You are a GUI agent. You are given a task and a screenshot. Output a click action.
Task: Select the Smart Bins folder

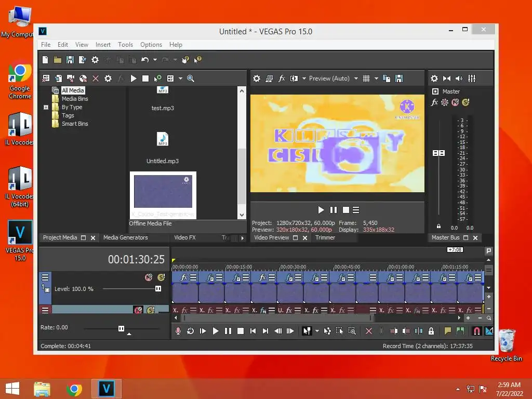tap(75, 124)
